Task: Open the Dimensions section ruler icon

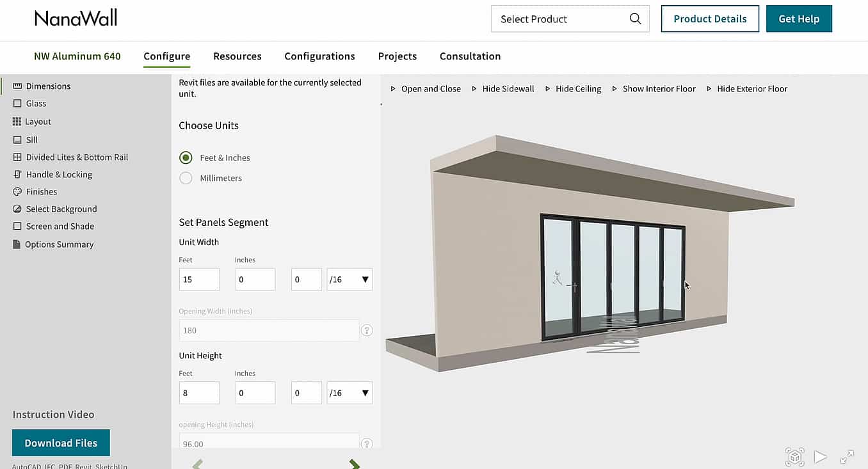Action: click(x=17, y=86)
